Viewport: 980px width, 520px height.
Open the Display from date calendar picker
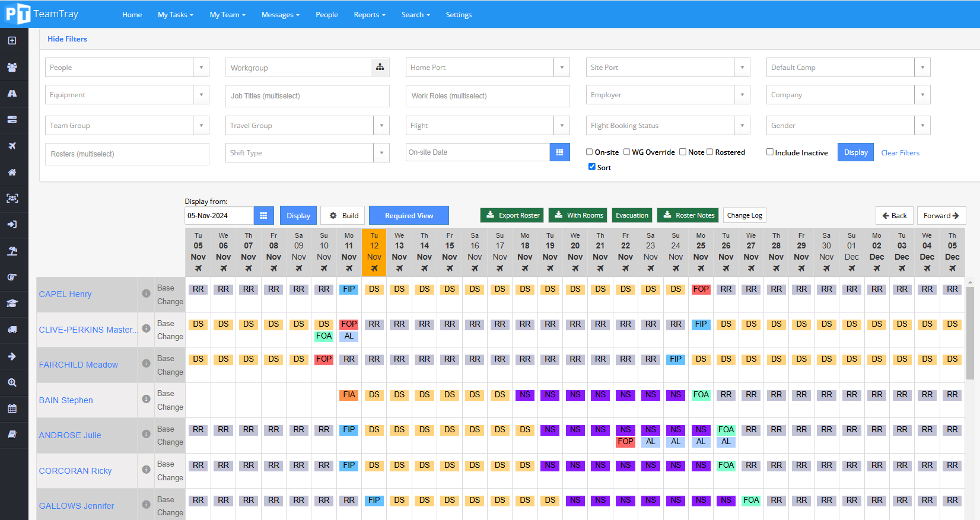pos(263,216)
